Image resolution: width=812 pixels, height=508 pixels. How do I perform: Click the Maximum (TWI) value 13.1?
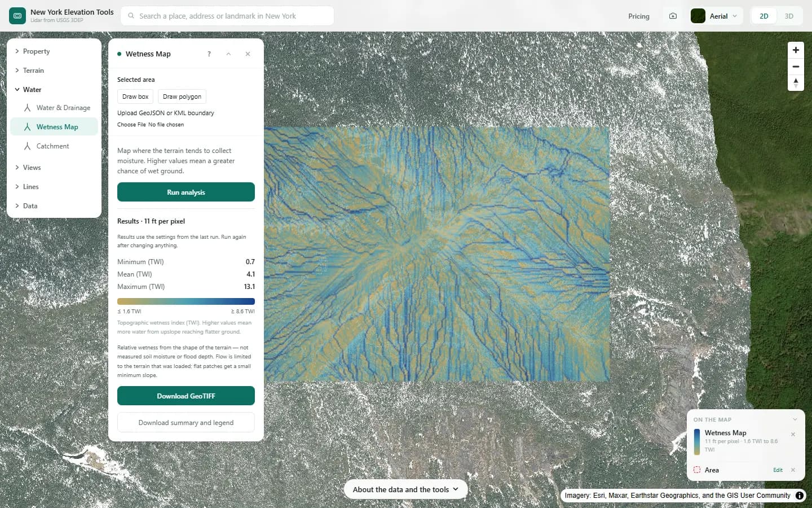coord(249,287)
